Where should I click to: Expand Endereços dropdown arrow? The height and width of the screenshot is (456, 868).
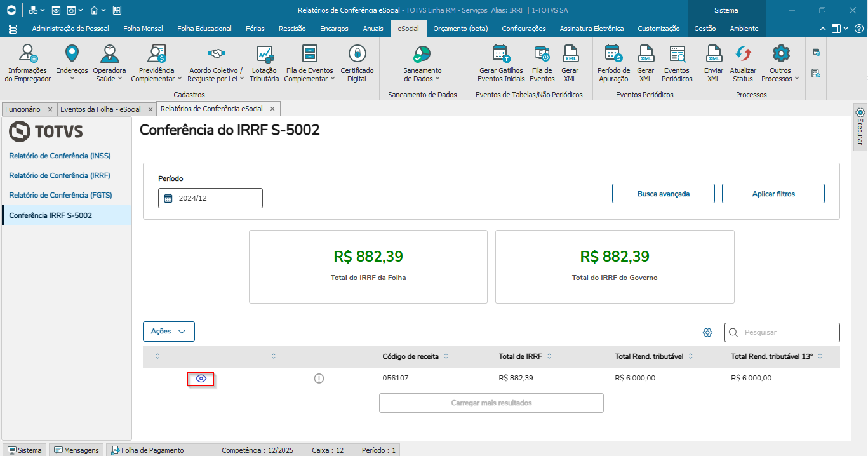point(72,79)
